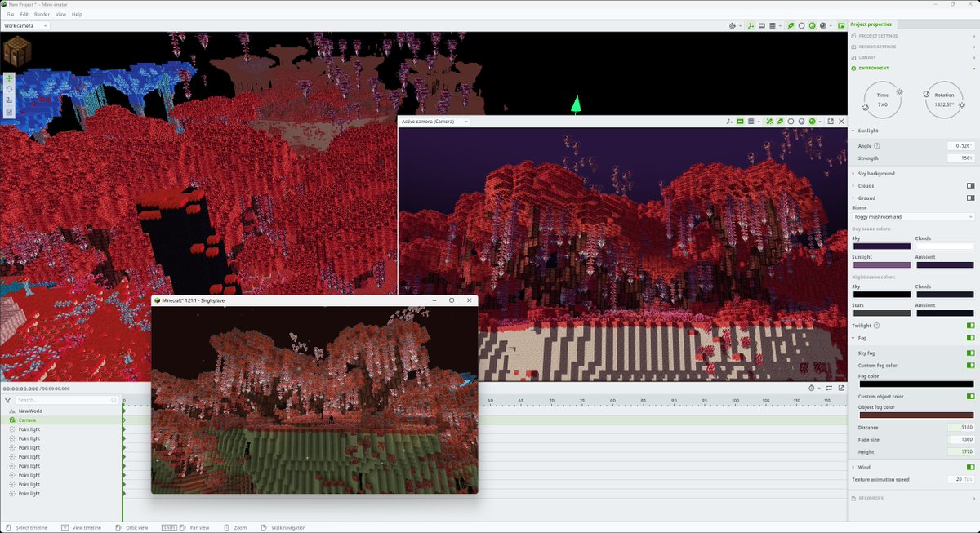Turn off Custom object color switch
Screen dimensions: 980x533
[x=970, y=397]
